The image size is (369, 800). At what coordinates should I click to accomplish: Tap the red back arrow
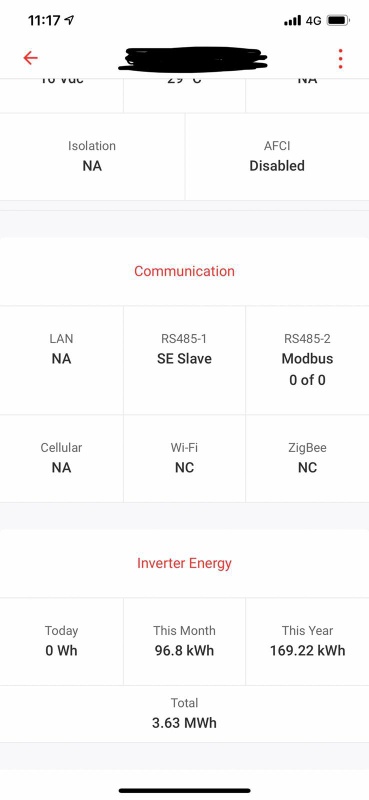point(31,58)
